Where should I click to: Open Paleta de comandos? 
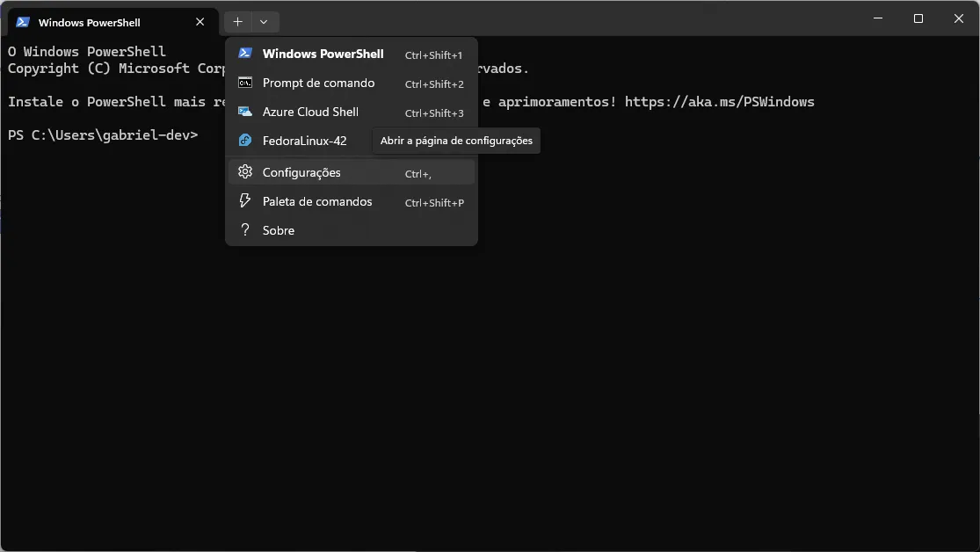click(352, 201)
